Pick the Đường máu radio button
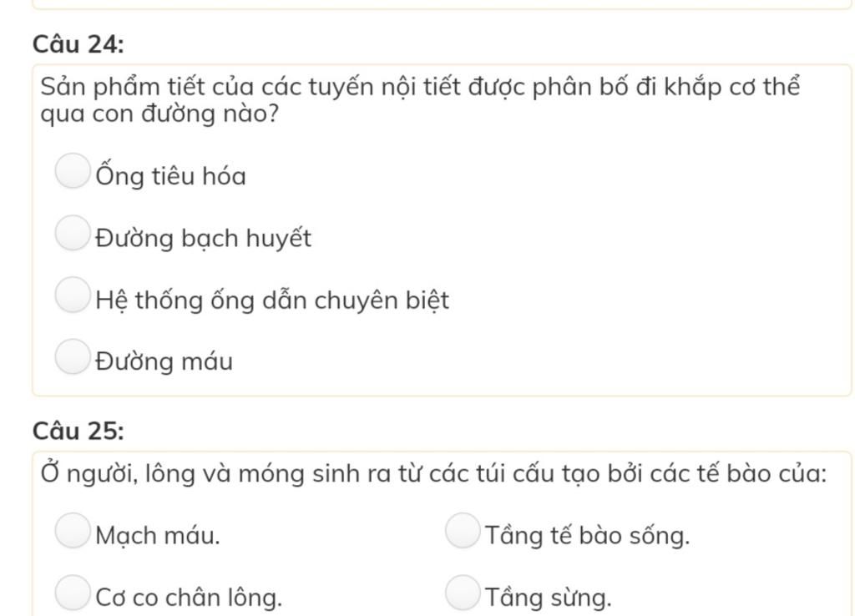Image resolution: width=855 pixels, height=616 pixels. (73, 357)
